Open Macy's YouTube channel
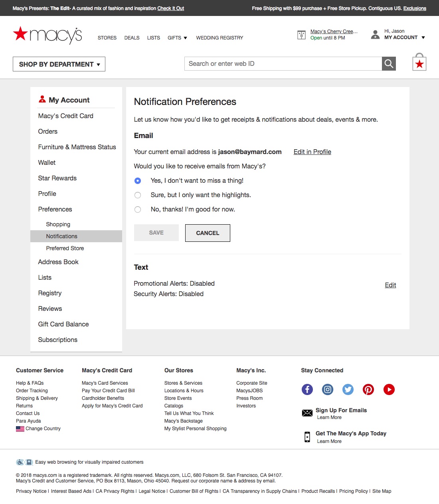This screenshot has height=504, width=439. point(389,389)
